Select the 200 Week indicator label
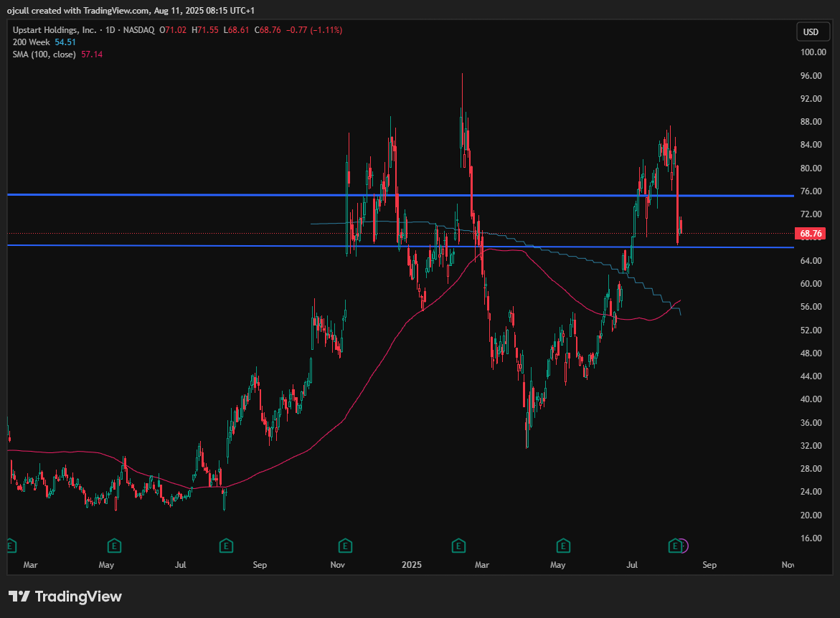The image size is (840, 618). [31, 42]
